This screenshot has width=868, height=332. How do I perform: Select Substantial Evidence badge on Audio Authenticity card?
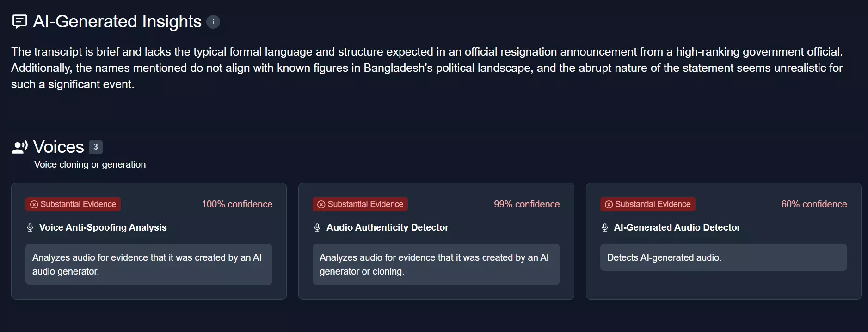pos(360,204)
